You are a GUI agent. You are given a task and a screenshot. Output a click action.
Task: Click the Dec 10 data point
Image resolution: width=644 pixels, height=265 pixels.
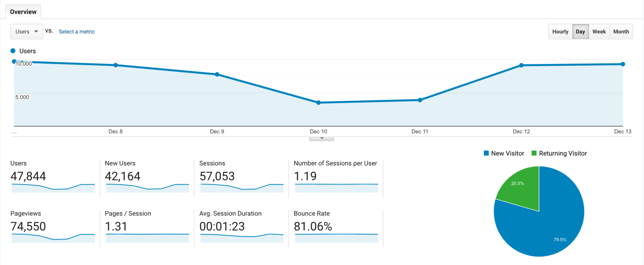tap(318, 103)
